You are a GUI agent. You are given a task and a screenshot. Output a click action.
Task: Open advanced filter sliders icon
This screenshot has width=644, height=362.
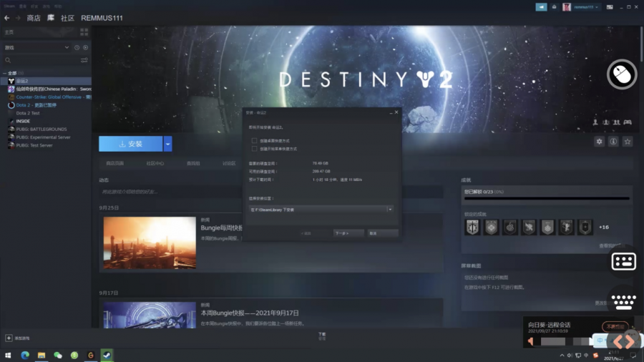click(x=84, y=60)
